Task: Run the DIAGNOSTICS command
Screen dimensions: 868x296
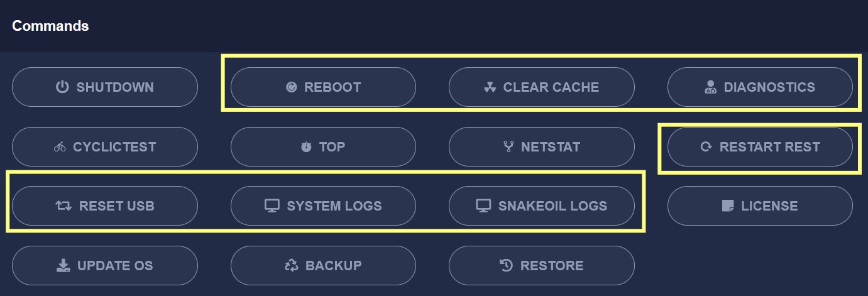Action: pyautogui.click(x=760, y=87)
